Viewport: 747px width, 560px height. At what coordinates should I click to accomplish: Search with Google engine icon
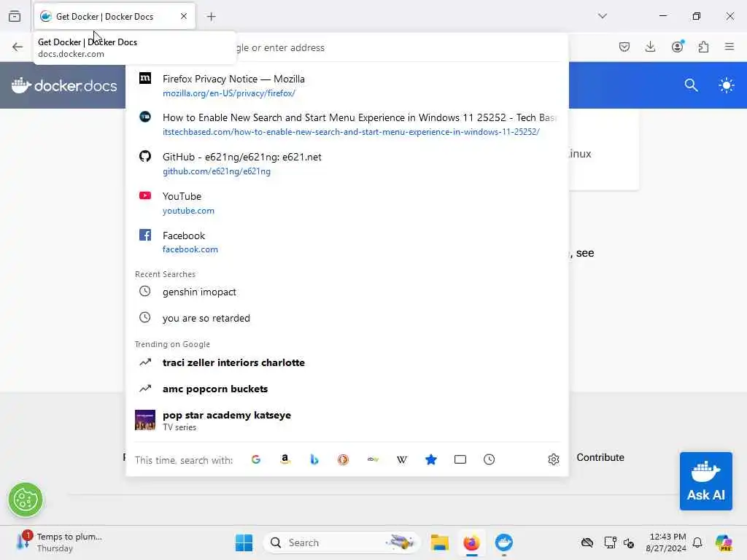pos(256,459)
